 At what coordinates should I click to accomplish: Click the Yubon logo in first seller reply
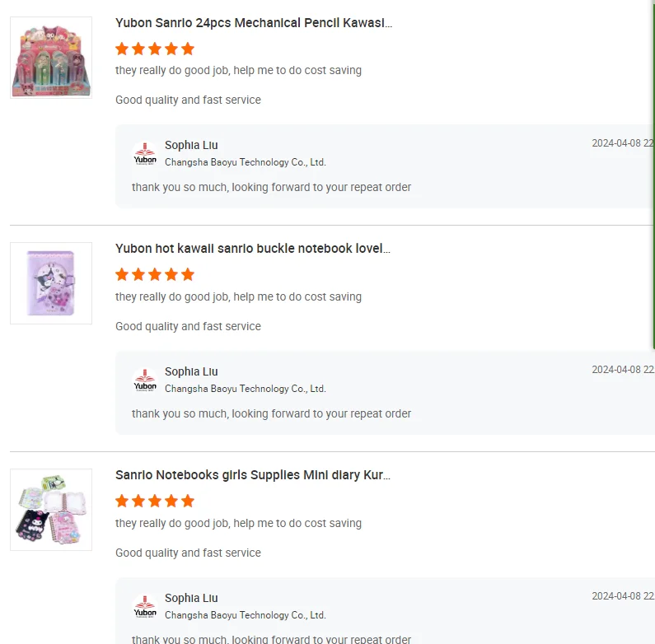coord(145,154)
